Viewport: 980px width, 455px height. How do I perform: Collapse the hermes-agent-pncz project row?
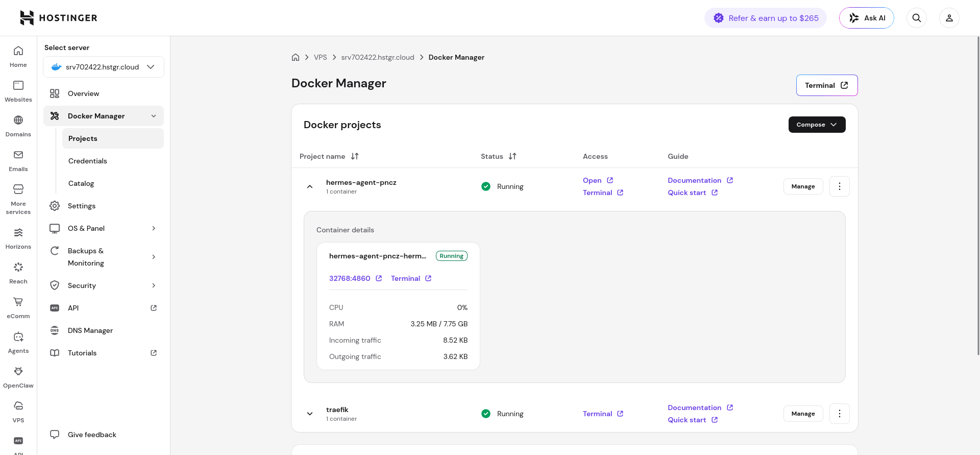click(310, 186)
